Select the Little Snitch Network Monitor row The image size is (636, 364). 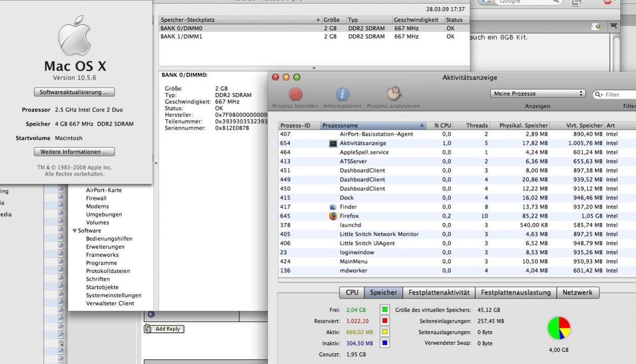pyautogui.click(x=456, y=234)
